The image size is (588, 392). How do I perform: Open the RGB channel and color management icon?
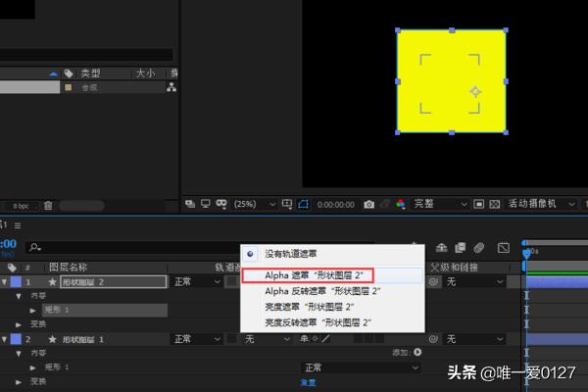(x=401, y=204)
